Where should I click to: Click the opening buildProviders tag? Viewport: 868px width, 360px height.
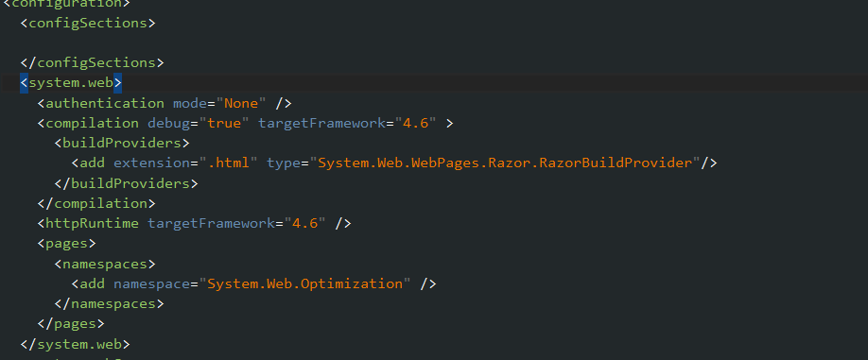point(122,144)
